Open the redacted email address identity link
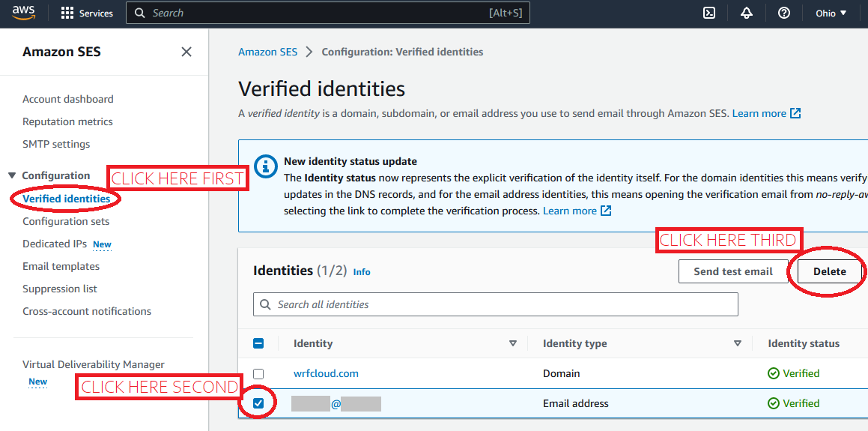The image size is (868, 431). click(336, 404)
